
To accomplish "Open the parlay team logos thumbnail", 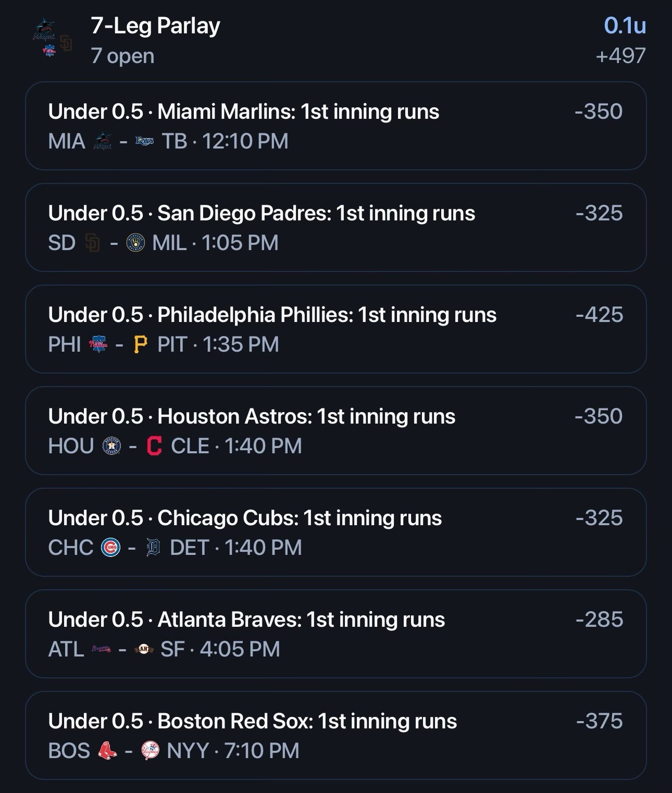I will point(52,38).
